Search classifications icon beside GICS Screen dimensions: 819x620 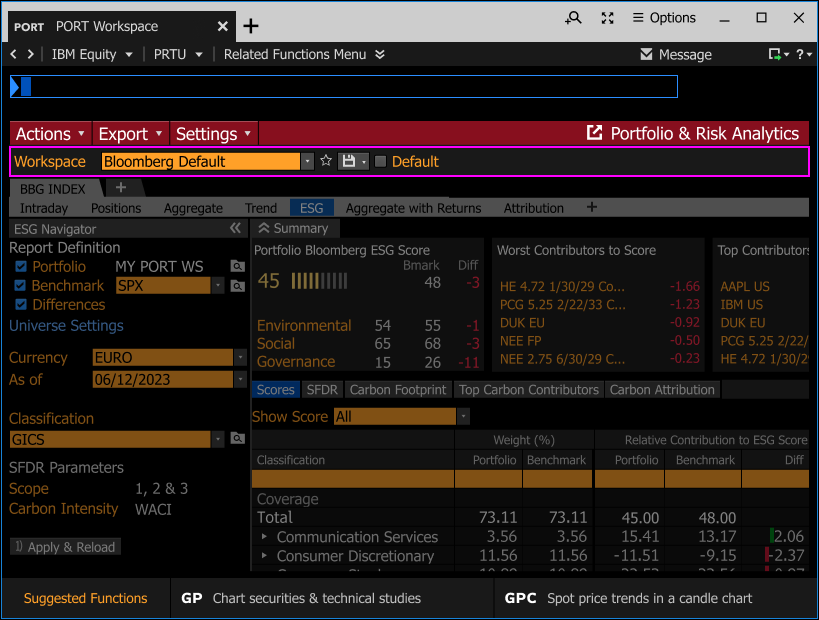coord(238,438)
